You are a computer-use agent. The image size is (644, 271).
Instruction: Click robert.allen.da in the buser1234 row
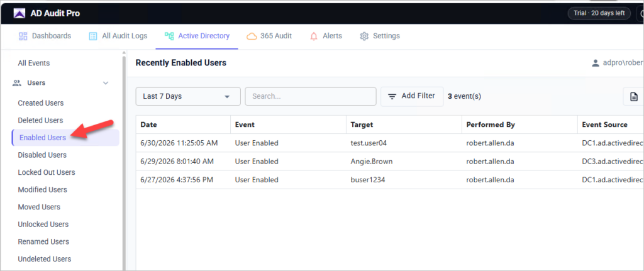click(490, 180)
